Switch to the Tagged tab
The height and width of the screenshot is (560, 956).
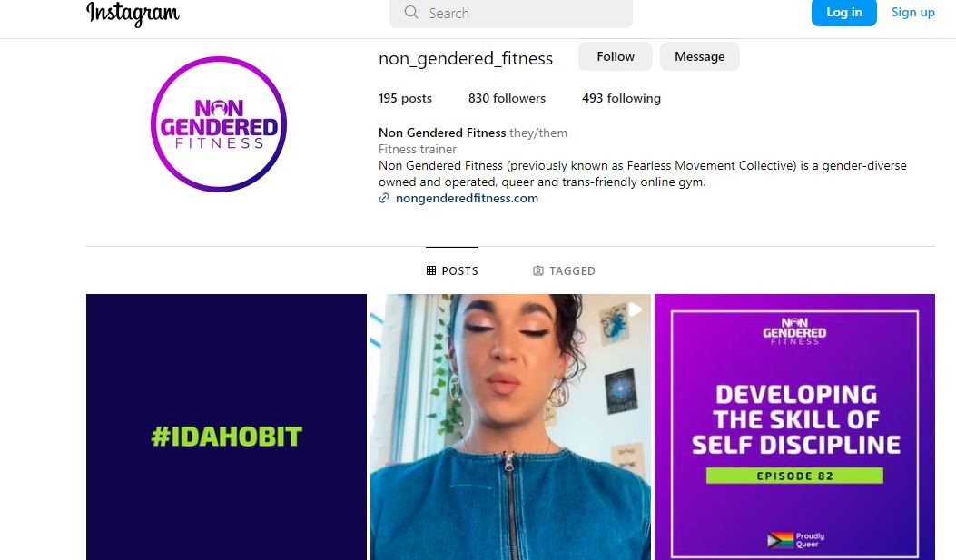coord(564,270)
